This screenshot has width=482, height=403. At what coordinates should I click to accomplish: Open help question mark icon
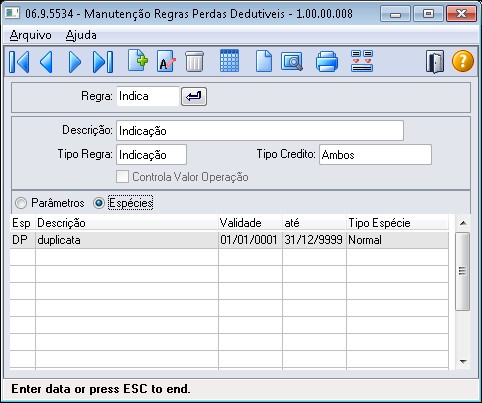(x=463, y=61)
